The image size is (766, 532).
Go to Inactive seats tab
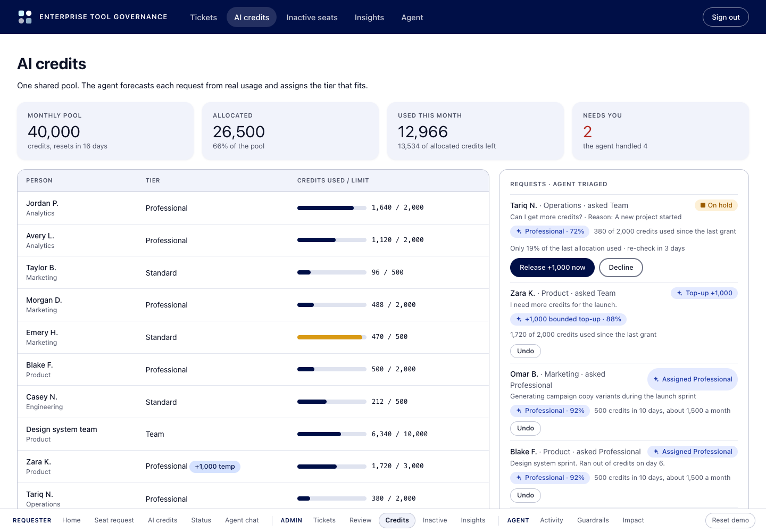click(x=312, y=18)
